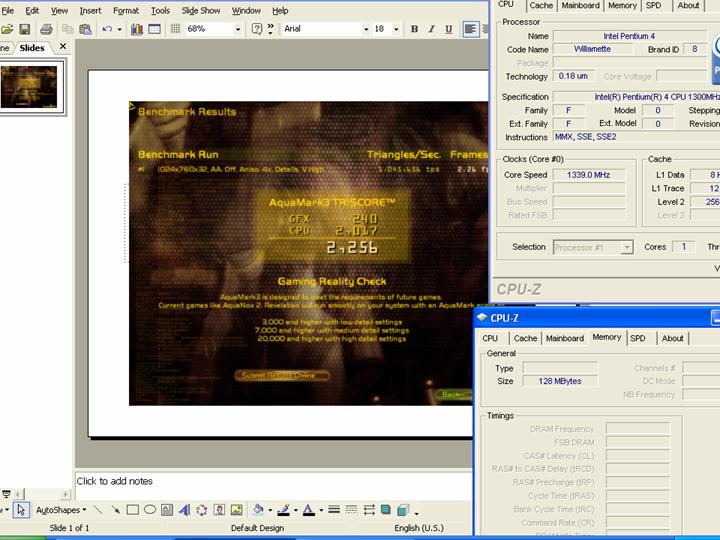Open the AutoShapes menu

(61, 510)
